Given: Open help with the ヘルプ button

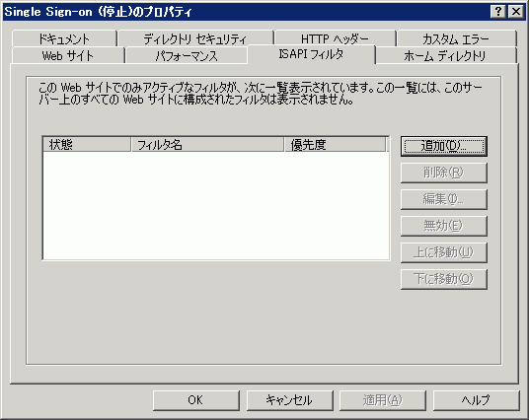Looking at the screenshot, I should point(477,400).
